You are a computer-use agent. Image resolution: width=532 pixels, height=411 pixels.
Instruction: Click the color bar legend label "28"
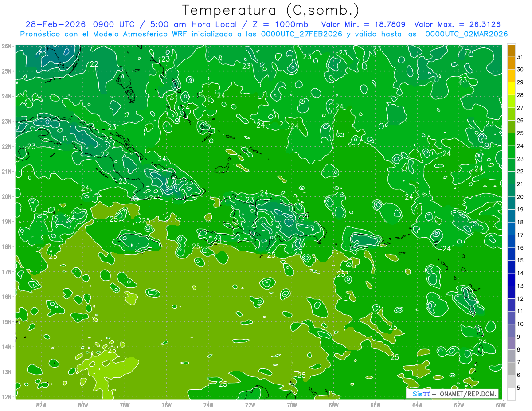[x=520, y=95]
